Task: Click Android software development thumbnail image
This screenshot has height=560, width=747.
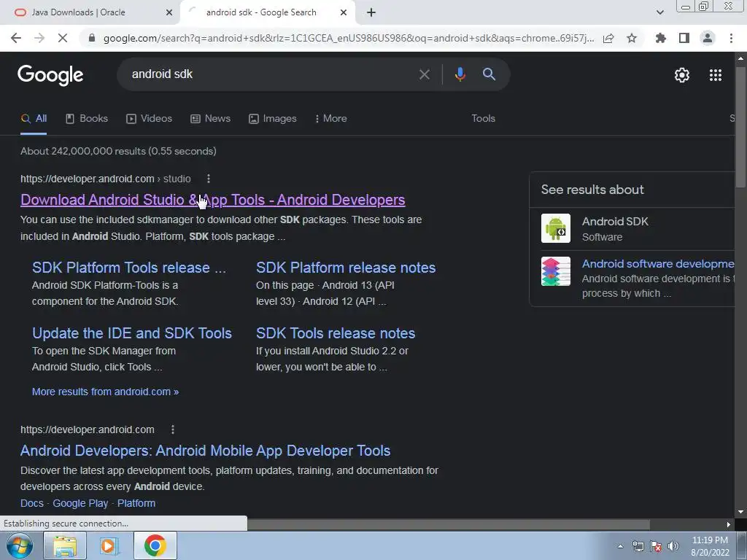Action: pos(555,271)
